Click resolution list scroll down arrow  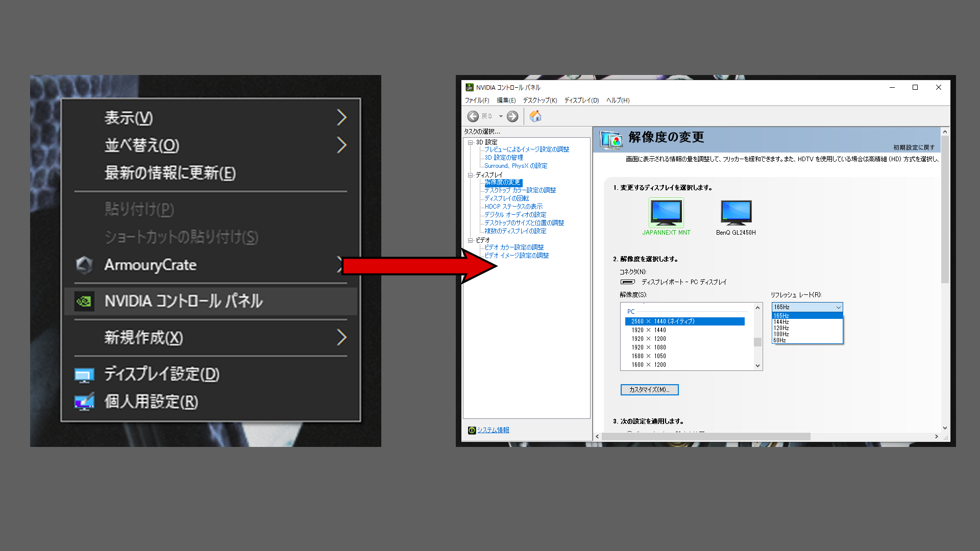pyautogui.click(x=757, y=365)
